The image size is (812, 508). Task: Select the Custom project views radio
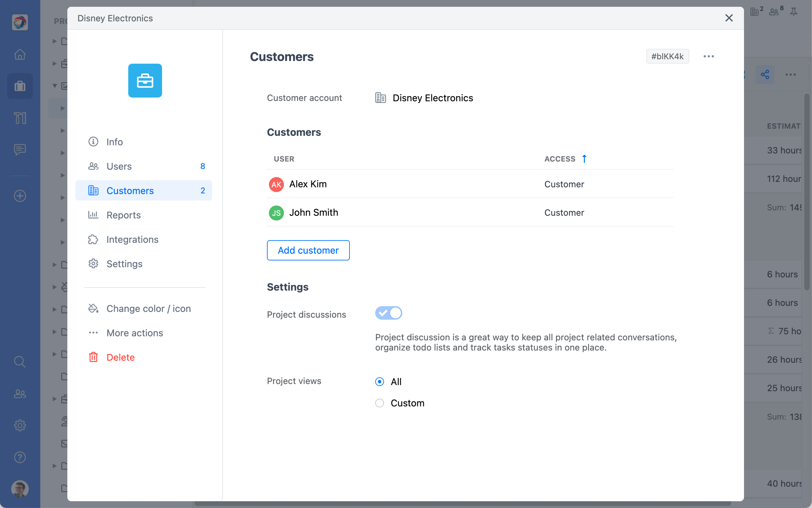380,403
